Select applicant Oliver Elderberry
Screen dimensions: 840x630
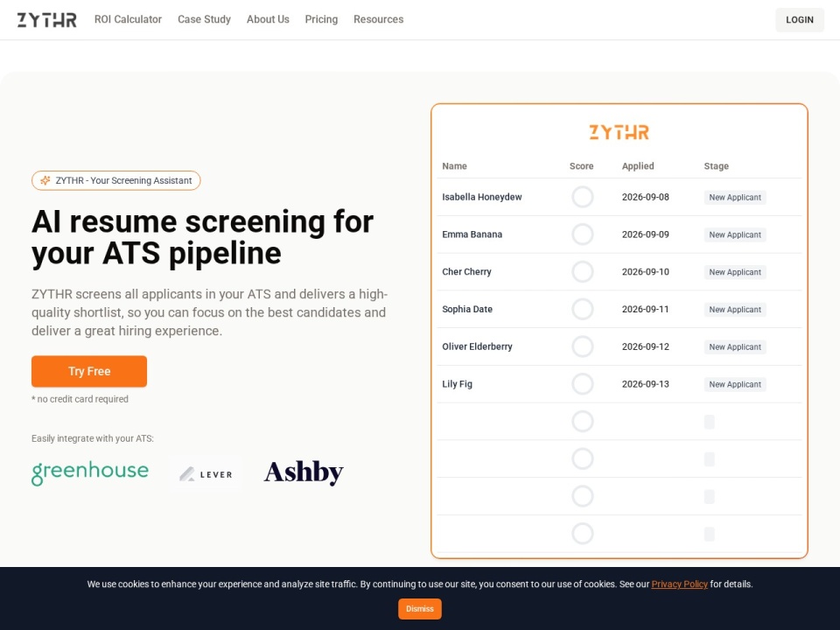point(477,346)
